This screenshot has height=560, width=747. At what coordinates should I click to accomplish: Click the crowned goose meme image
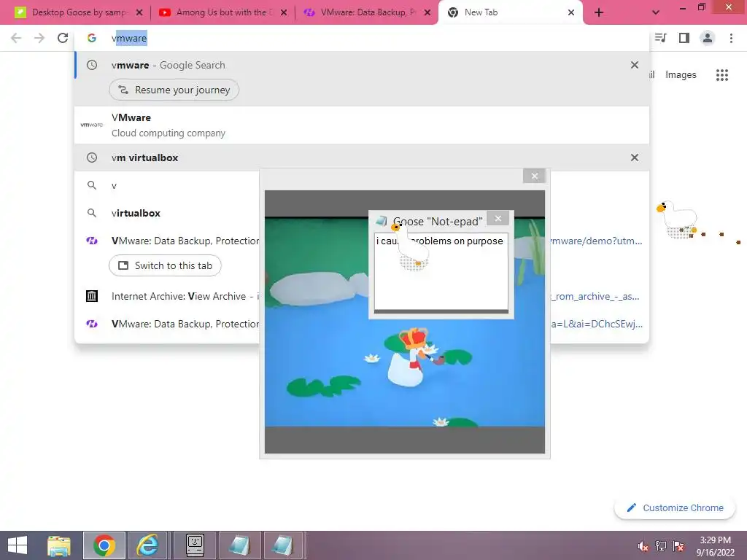[x=404, y=322]
